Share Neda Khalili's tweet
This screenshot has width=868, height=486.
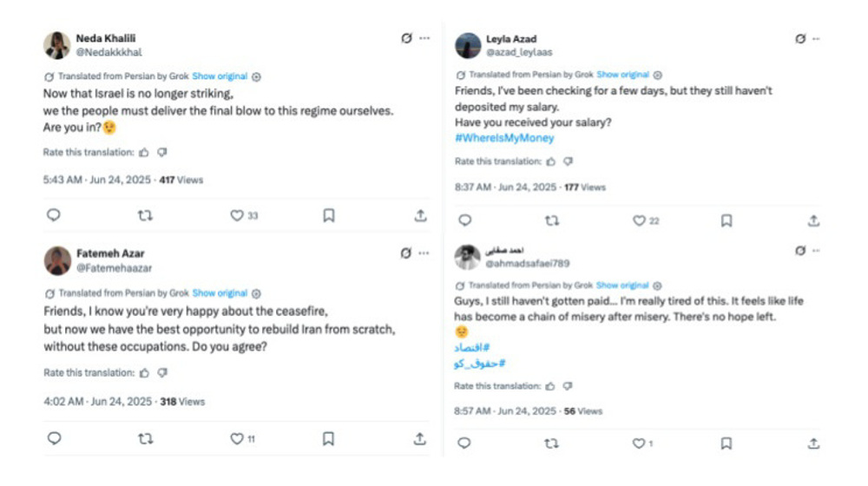click(x=420, y=216)
